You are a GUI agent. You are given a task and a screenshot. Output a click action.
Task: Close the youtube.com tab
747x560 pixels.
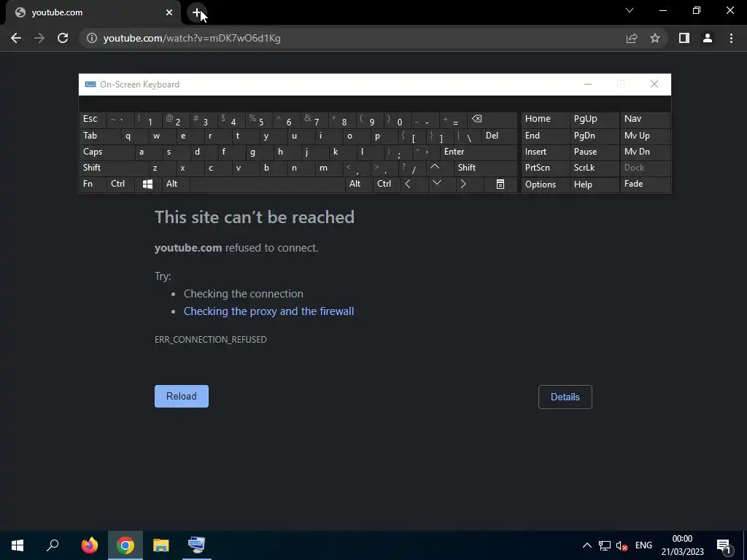click(169, 12)
